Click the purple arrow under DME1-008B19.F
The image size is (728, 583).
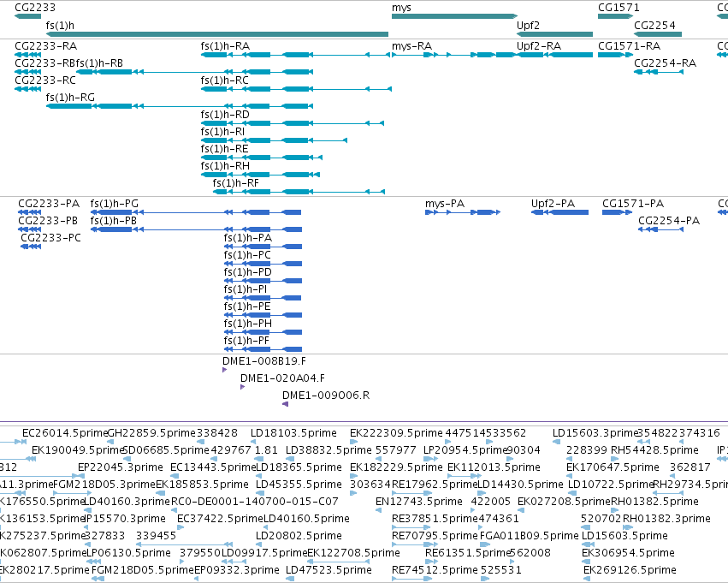coord(225,370)
